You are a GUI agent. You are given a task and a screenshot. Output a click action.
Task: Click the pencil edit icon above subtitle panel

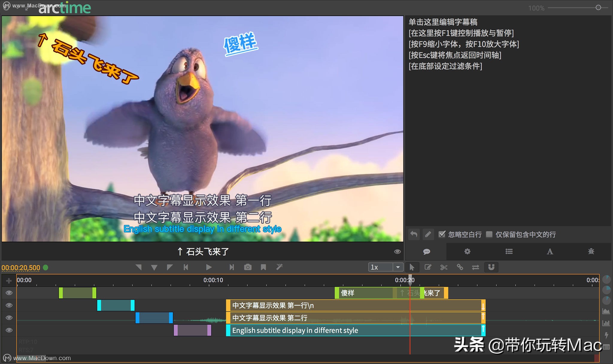point(428,234)
